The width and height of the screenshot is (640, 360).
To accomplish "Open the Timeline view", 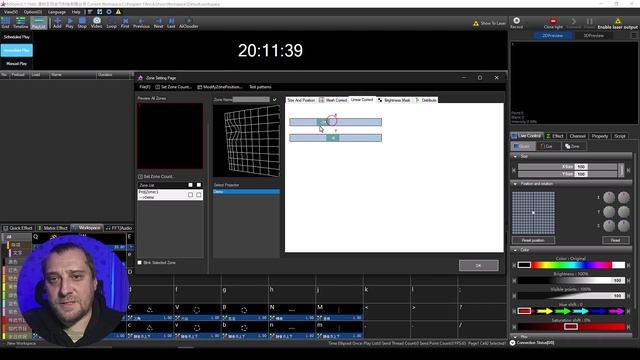I will 20,22.
